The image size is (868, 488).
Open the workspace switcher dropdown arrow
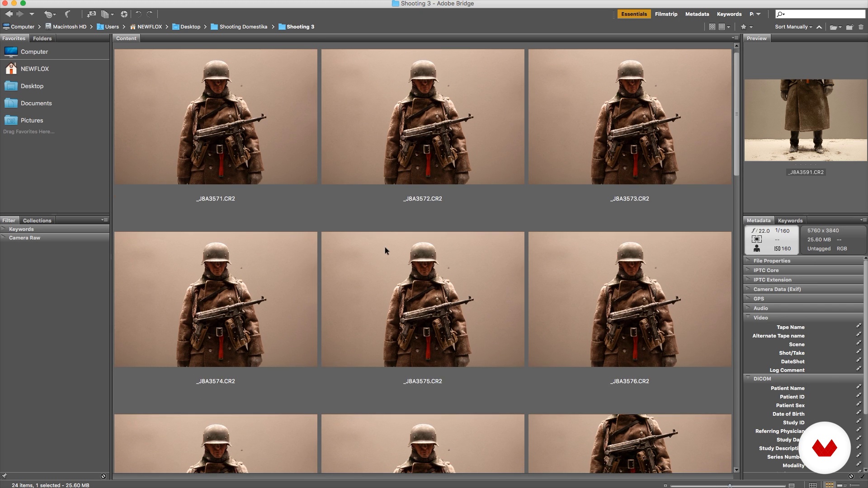pos(758,14)
